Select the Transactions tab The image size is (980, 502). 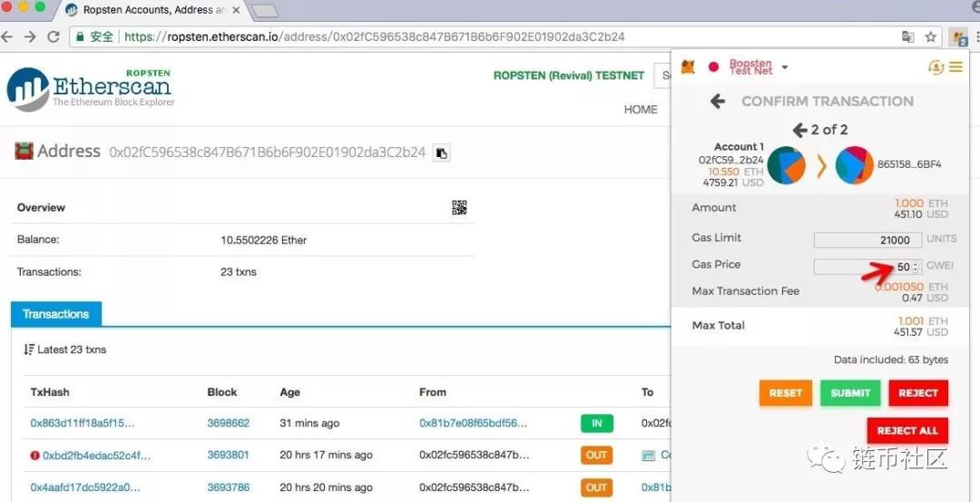[x=56, y=314]
